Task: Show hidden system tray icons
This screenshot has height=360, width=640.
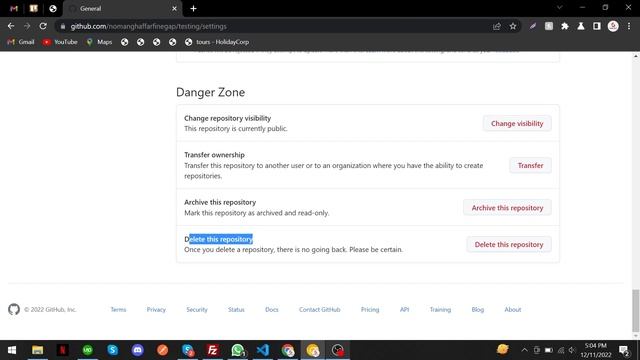Action: 524,350
